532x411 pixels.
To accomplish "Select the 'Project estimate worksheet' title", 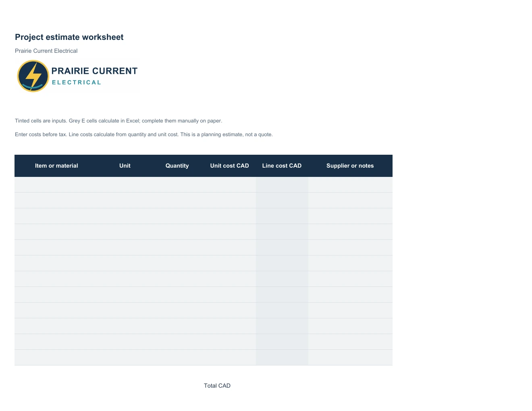I will [x=69, y=37].
